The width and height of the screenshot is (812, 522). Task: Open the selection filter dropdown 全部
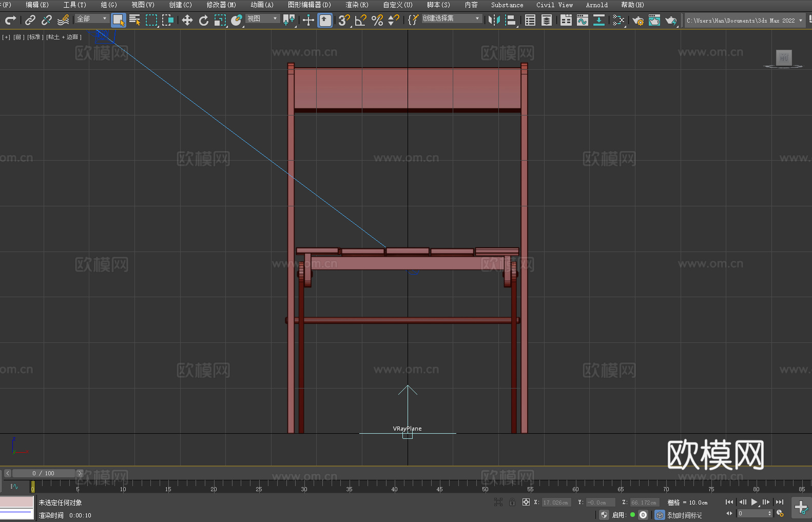tap(92, 18)
